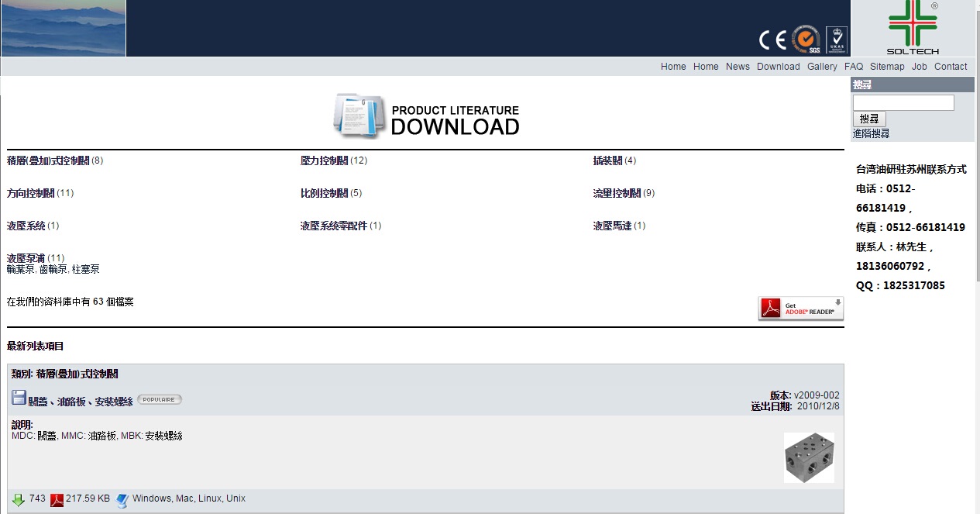Click the text QQ：1825317085

click(x=900, y=285)
